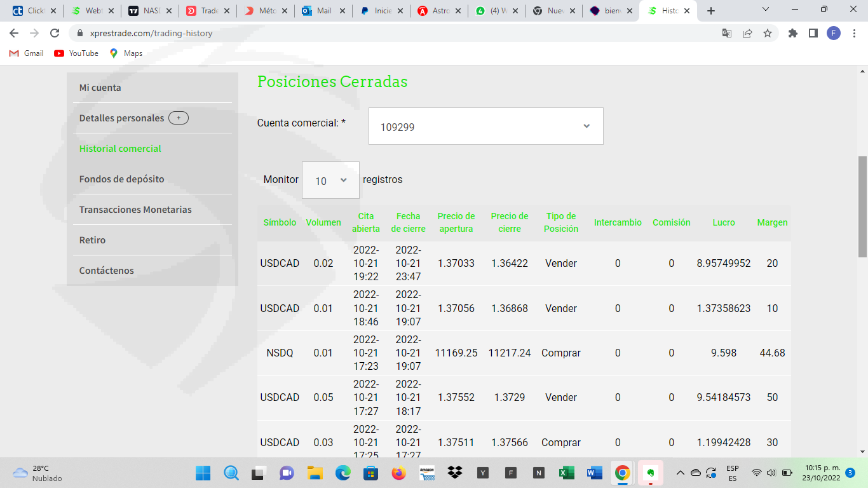Open the Monitor registros count dropdown
868x488 pixels.
click(x=330, y=180)
